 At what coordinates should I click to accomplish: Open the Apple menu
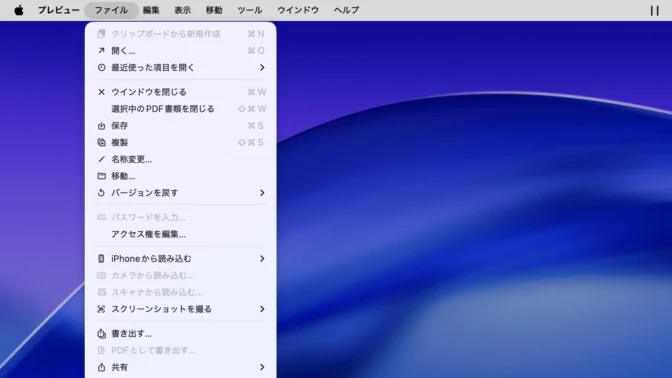19,10
